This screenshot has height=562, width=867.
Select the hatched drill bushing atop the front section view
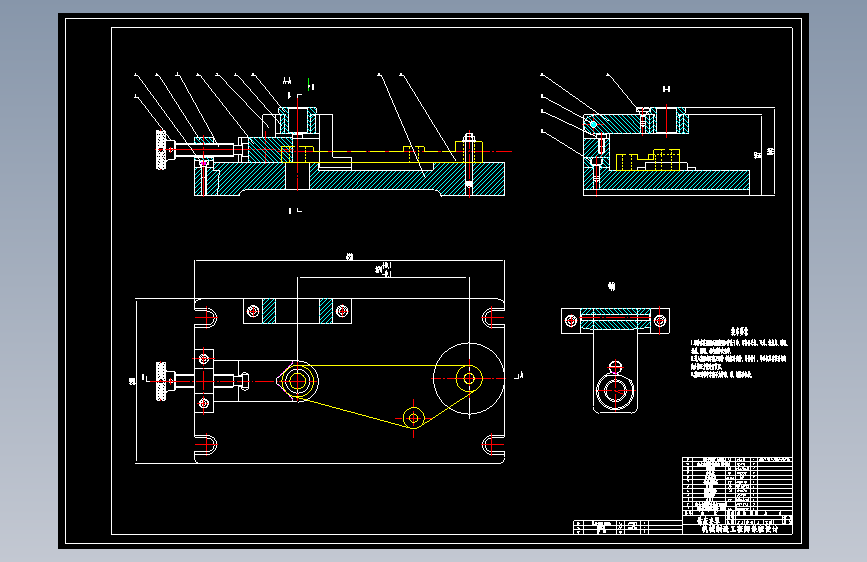297,121
